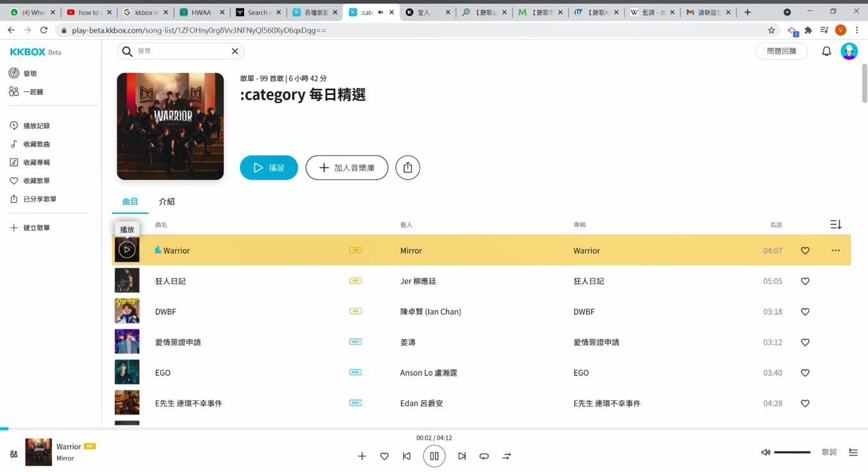
Task: Open artist Anson Lo 盧瀚霆
Action: pyautogui.click(x=429, y=373)
